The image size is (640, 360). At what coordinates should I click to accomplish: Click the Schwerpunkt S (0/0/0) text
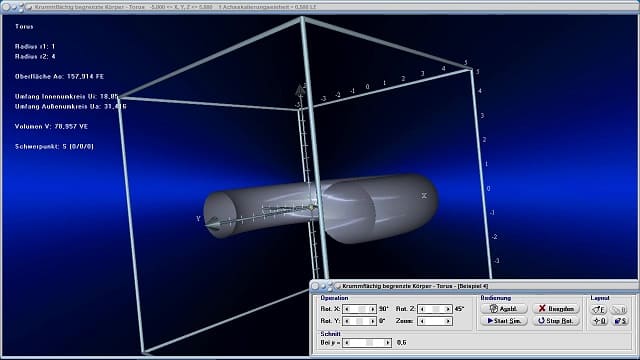[x=54, y=146]
